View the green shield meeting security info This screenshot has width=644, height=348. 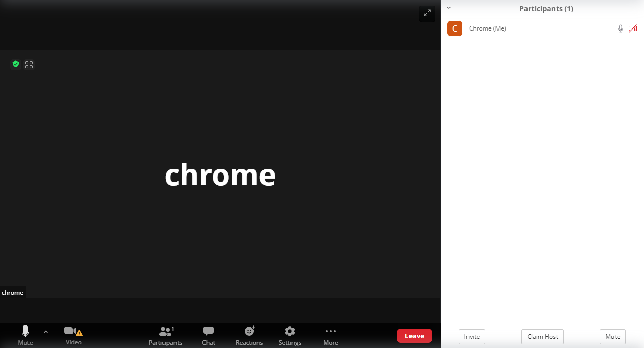pos(16,64)
